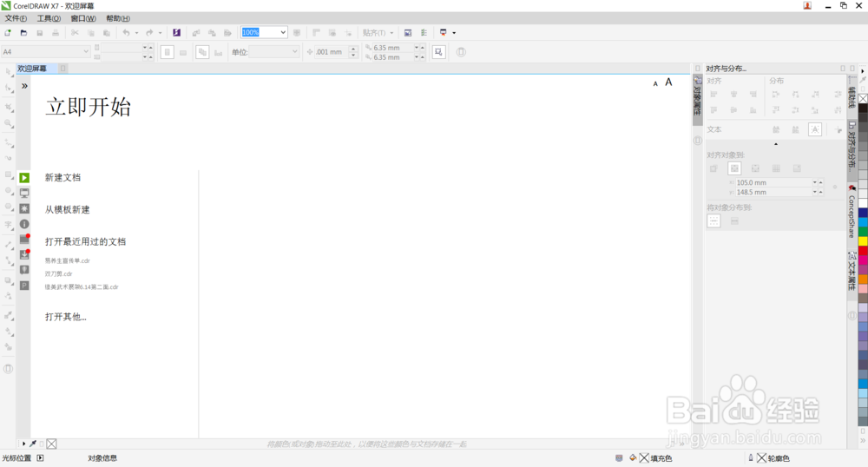868x467 pixels.
Task: Open the What's New star icon
Action: coord(24,208)
